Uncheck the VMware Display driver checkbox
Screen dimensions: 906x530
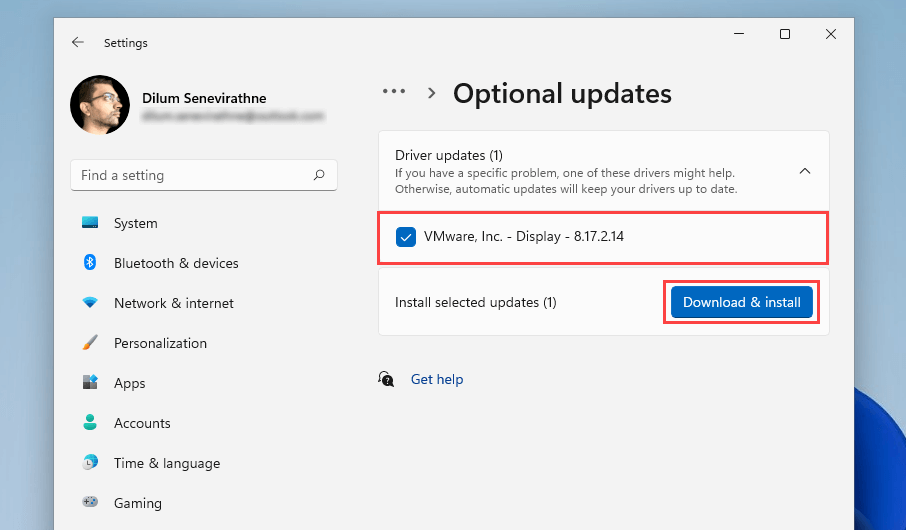click(x=406, y=237)
